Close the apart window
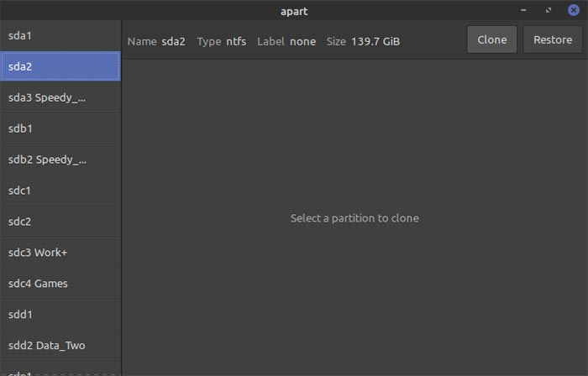The width and height of the screenshot is (588, 376). 574,10
